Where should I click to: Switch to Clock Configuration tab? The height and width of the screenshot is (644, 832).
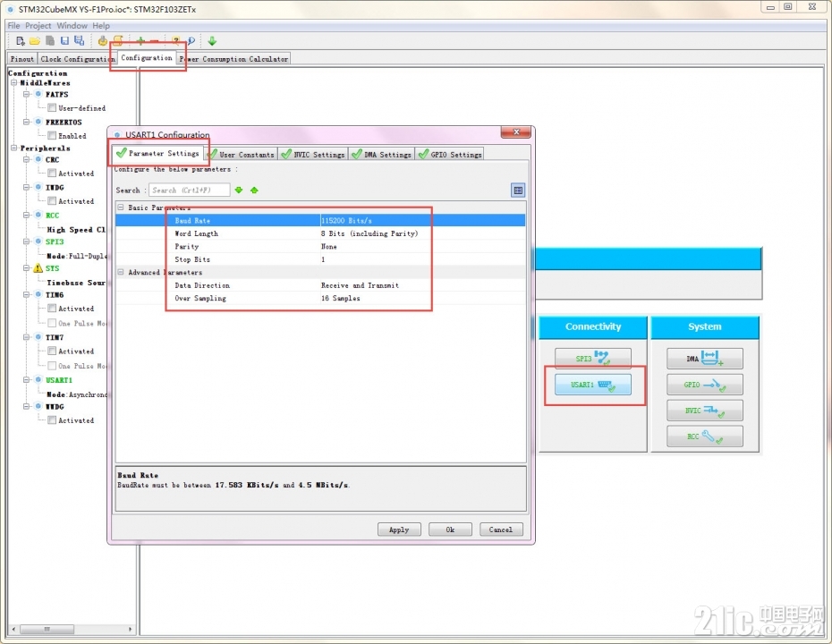click(78, 59)
